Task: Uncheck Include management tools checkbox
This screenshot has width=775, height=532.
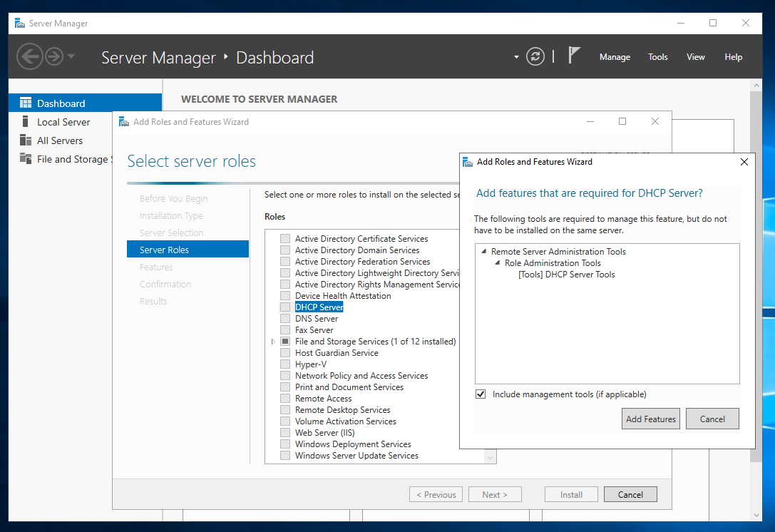Action: (481, 394)
